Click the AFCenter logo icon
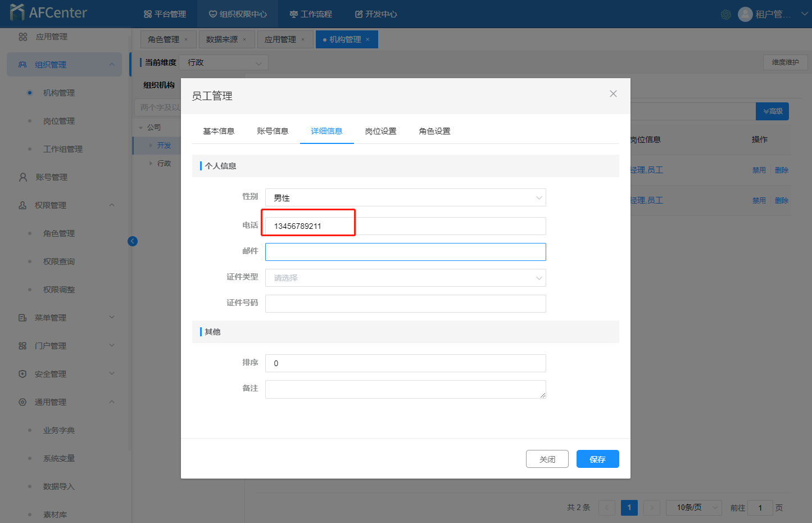 (17, 12)
